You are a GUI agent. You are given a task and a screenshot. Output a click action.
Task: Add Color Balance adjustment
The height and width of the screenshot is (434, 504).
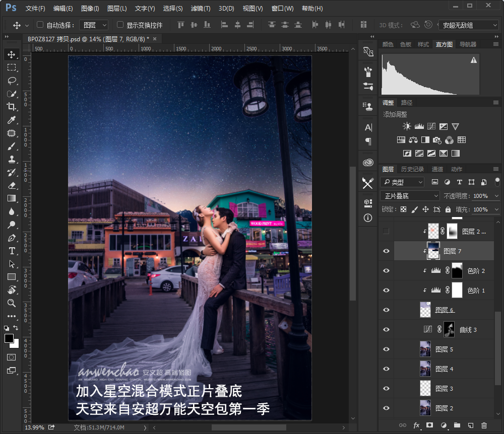click(413, 139)
